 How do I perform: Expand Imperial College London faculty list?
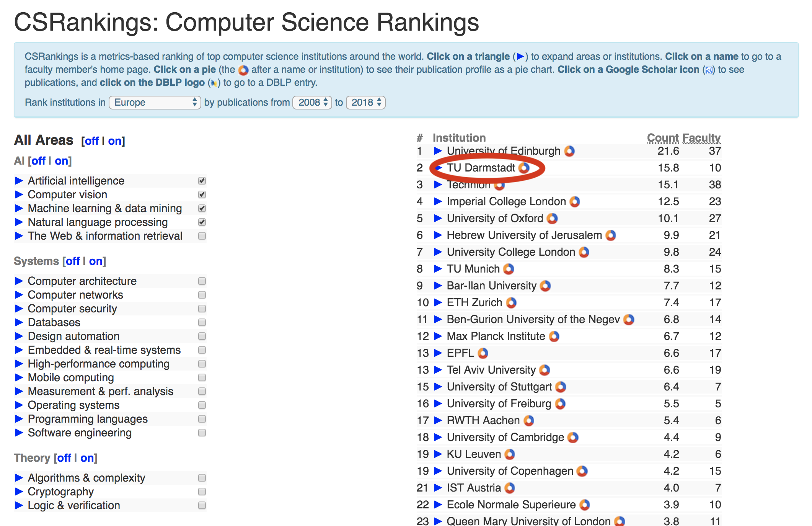click(x=438, y=201)
